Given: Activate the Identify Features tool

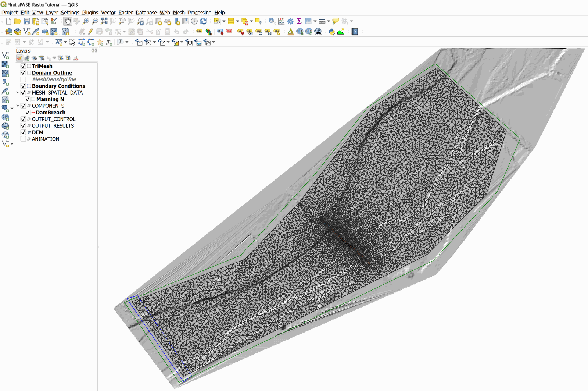Looking at the screenshot, I should point(272,21).
